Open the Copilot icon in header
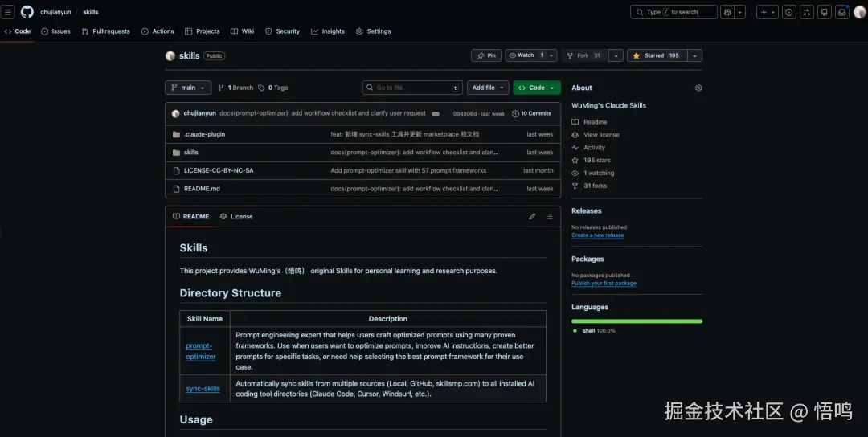Screen dimensions: 868x437 [x=727, y=12]
